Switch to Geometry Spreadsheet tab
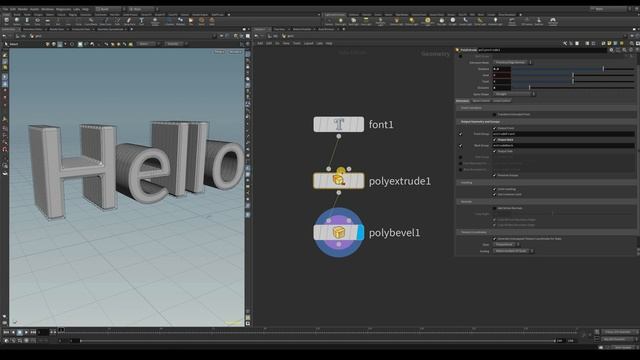 110,29
